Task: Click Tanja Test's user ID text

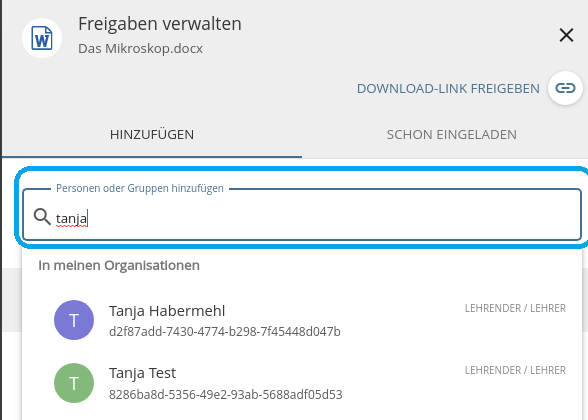Action: coord(226,394)
